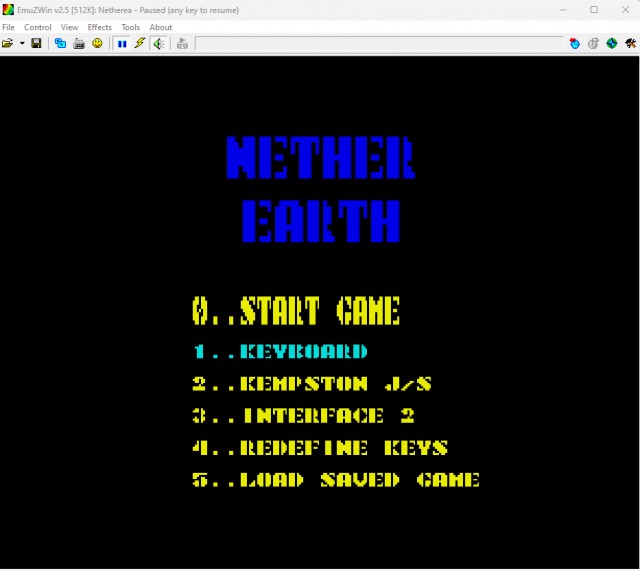Toggle sound with the speaker icon
Viewport: 640px width, 571px height.
pos(159,44)
